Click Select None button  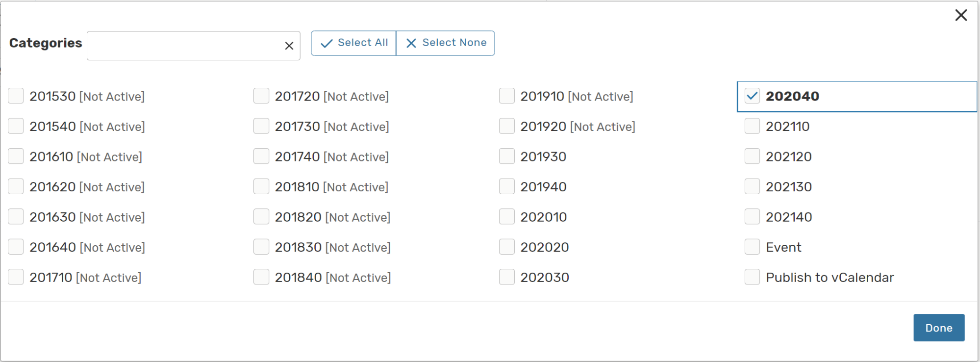(x=445, y=43)
